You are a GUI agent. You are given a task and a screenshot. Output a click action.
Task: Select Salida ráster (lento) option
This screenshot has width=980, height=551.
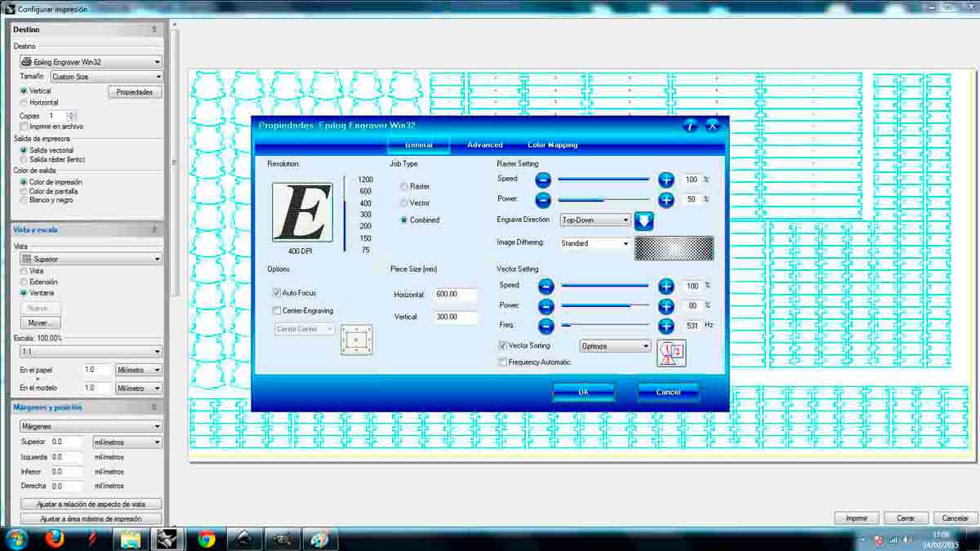pyautogui.click(x=24, y=159)
